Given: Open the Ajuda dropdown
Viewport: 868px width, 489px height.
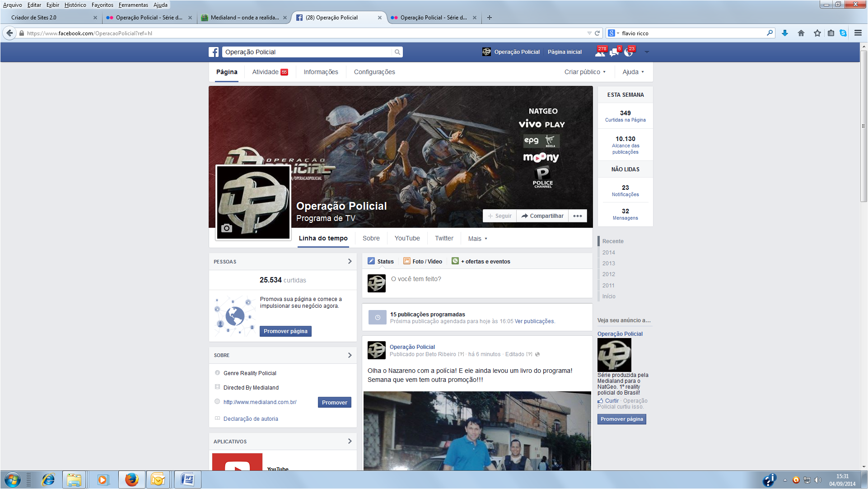Looking at the screenshot, I should click(633, 72).
